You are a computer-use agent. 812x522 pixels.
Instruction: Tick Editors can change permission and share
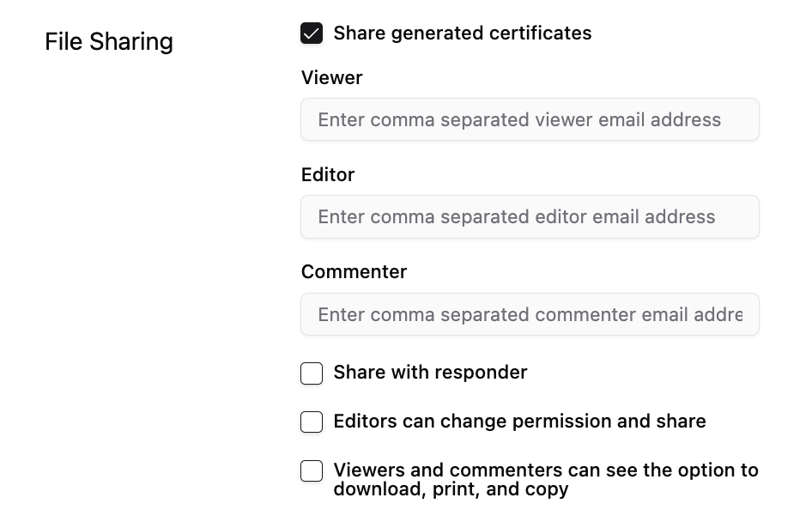pos(312,422)
